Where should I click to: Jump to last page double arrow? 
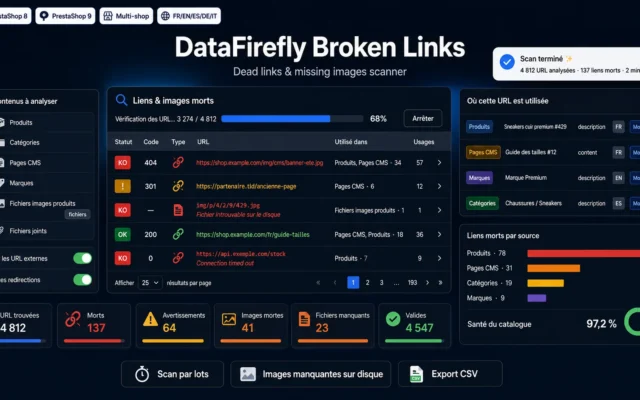click(x=440, y=282)
